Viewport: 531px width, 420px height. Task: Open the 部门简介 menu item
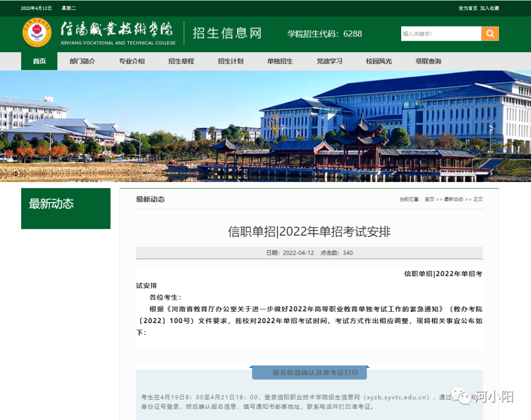pyautogui.click(x=82, y=61)
